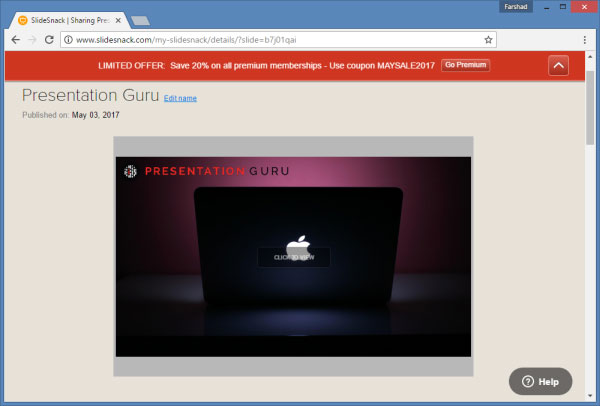Image resolution: width=600 pixels, height=406 pixels.
Task: Click the Farshad profile button in title bar
Action: point(515,7)
